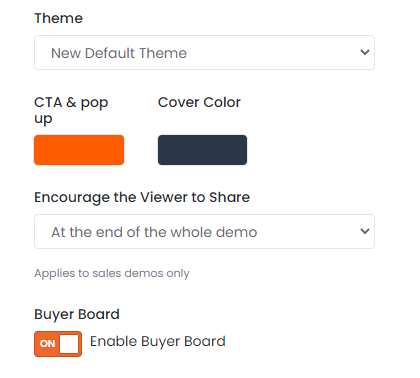Pick the dark navy Cover Color swatch
Screen dimensions: 420x378
[202, 150]
